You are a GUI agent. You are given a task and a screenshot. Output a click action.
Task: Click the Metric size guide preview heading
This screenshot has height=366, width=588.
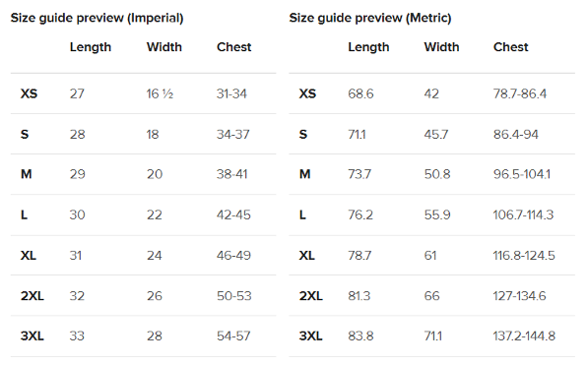[370, 18]
